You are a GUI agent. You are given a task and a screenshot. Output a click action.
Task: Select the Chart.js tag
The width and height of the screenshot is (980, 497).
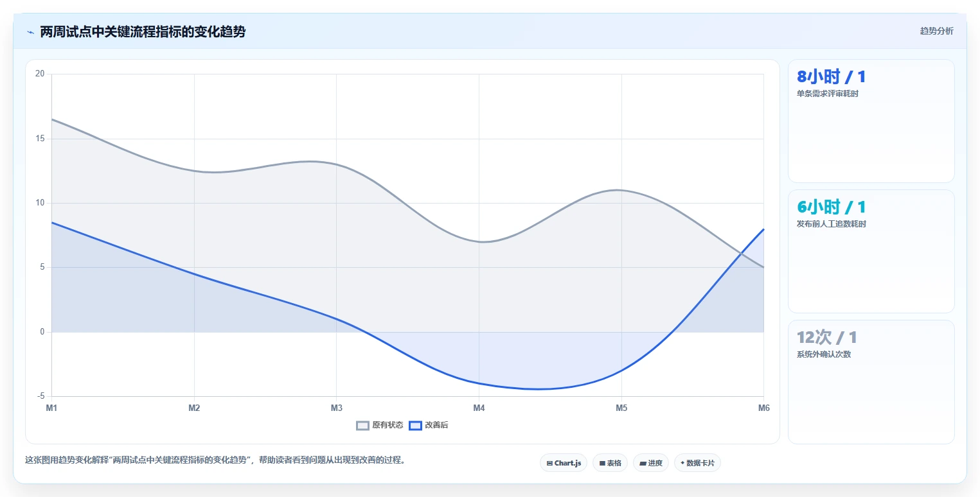tap(564, 463)
